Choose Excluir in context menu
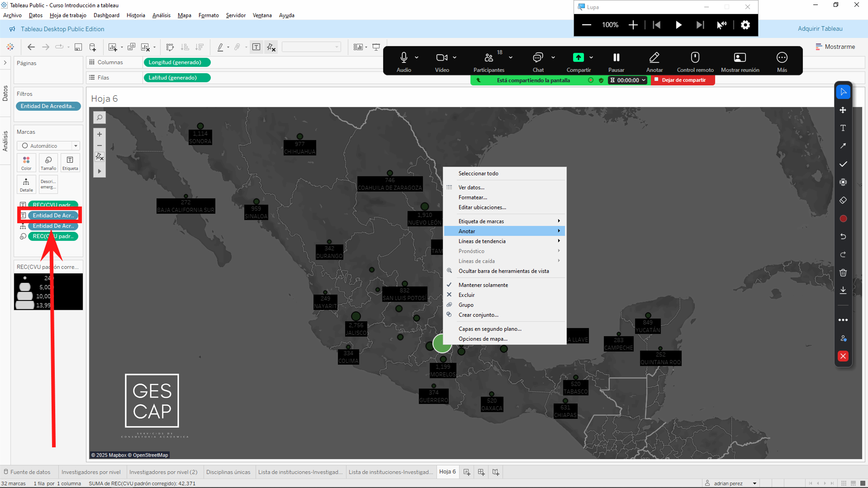 click(x=504, y=295)
